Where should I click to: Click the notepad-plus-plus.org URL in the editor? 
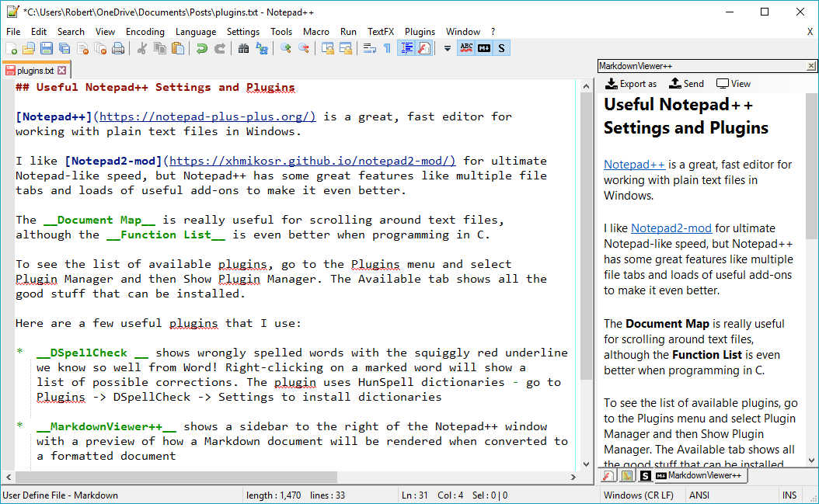point(207,116)
